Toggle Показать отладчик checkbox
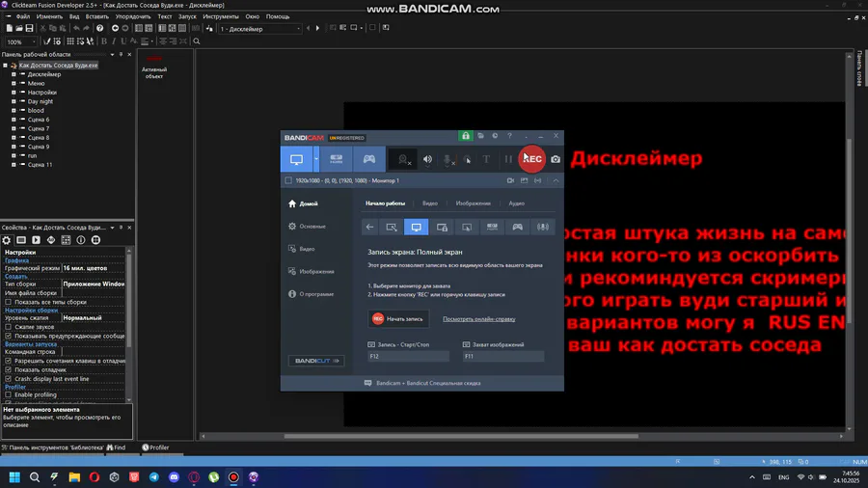The image size is (868, 488). [x=9, y=369]
